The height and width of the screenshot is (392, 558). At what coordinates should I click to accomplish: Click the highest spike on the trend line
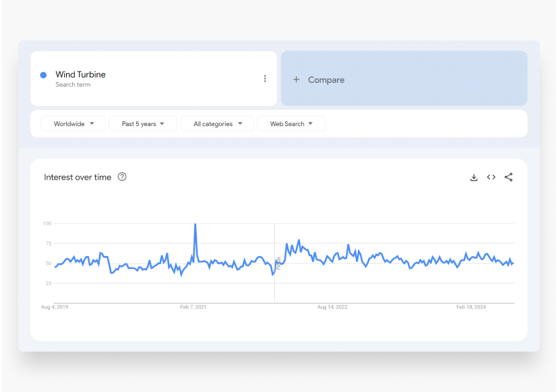195,225
